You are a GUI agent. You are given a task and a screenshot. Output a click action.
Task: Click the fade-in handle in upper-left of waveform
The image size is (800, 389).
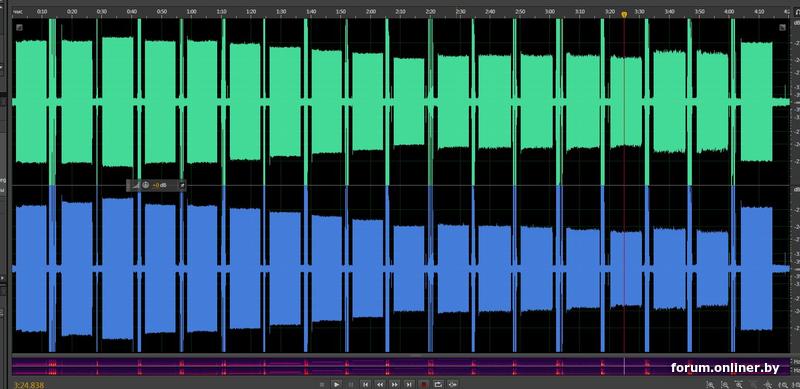(19, 28)
